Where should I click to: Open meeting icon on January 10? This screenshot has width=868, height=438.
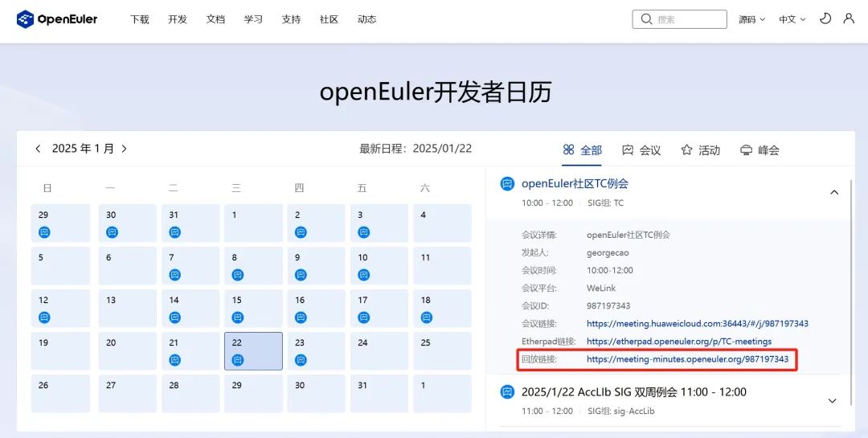click(x=364, y=275)
